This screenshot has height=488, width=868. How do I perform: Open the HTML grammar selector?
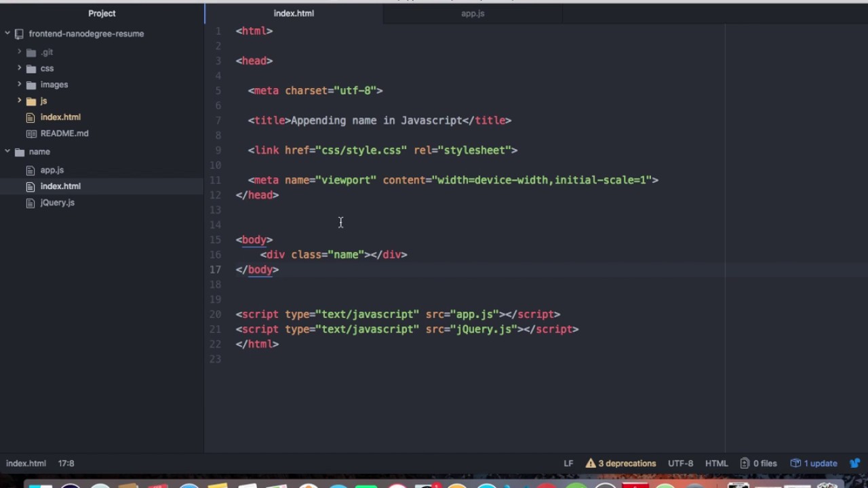pyautogui.click(x=716, y=464)
